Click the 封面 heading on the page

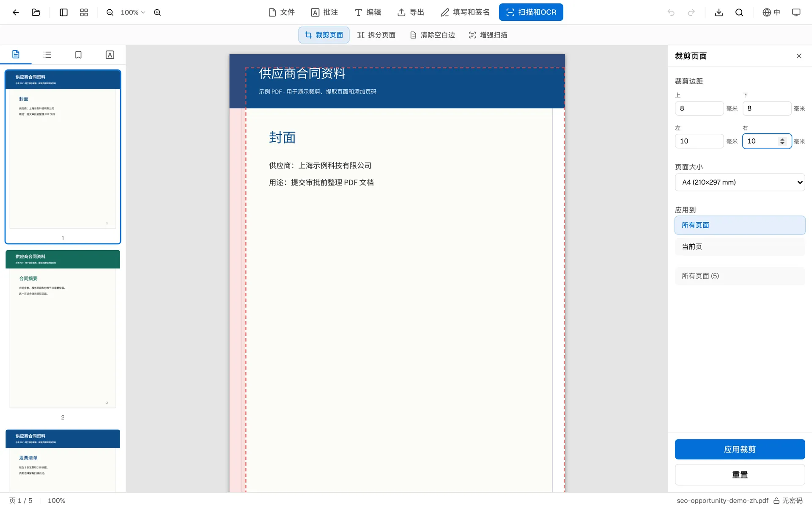[282, 137]
